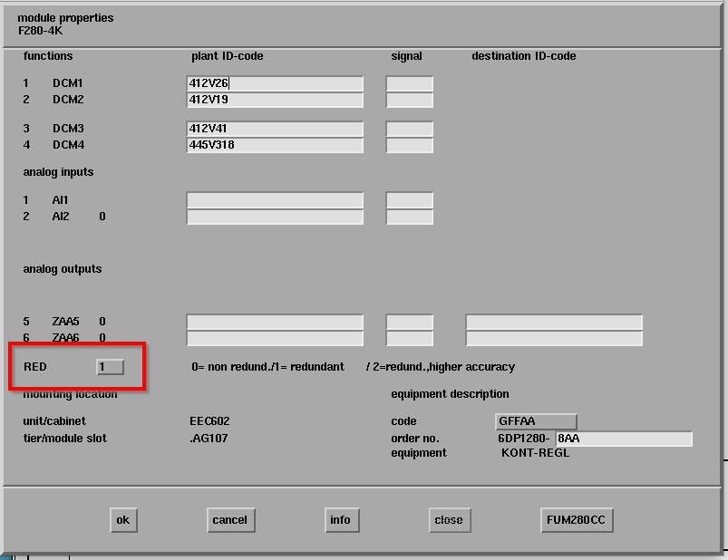
Task: Select the equipment code field GFFAA
Action: pos(536,421)
